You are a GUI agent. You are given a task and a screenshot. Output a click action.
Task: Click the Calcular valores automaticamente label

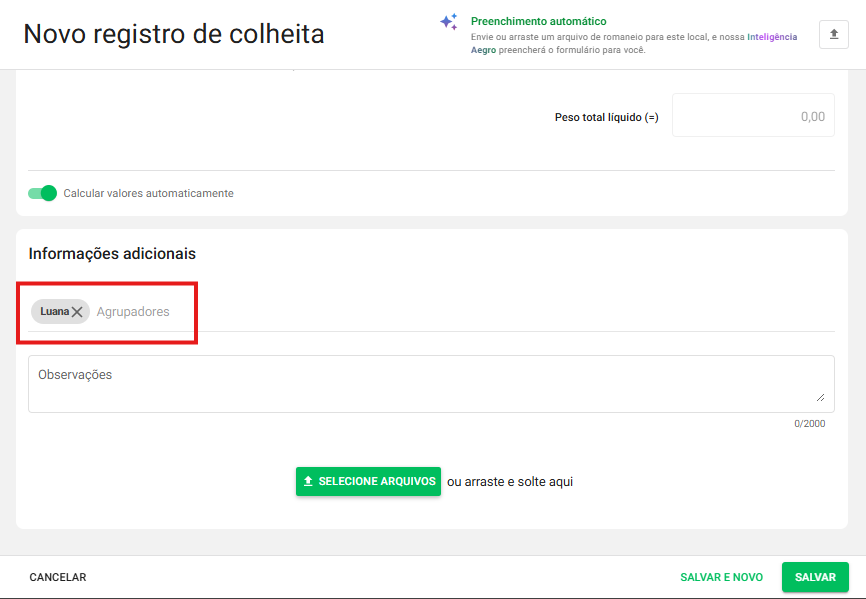pyautogui.click(x=148, y=193)
